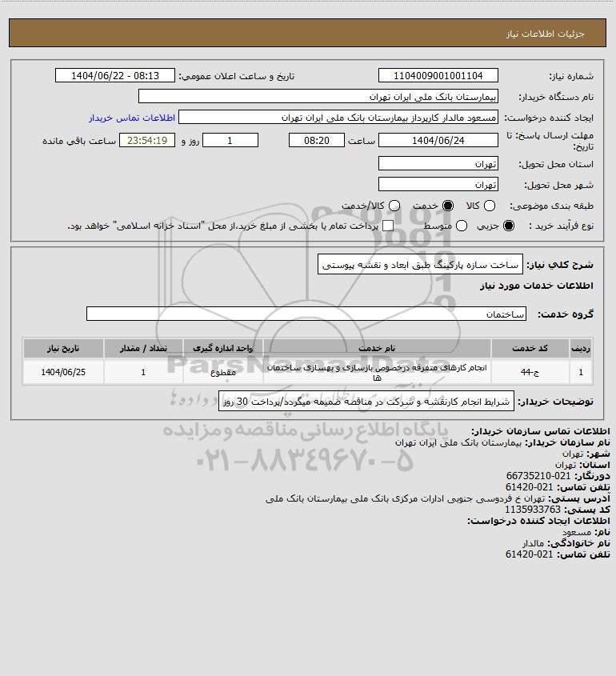
Task: Click the first name value مسعود
Action: (577, 532)
